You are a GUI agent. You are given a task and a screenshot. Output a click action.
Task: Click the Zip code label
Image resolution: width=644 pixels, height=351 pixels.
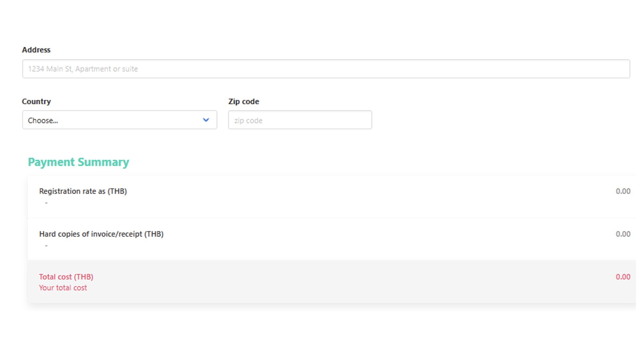click(243, 101)
